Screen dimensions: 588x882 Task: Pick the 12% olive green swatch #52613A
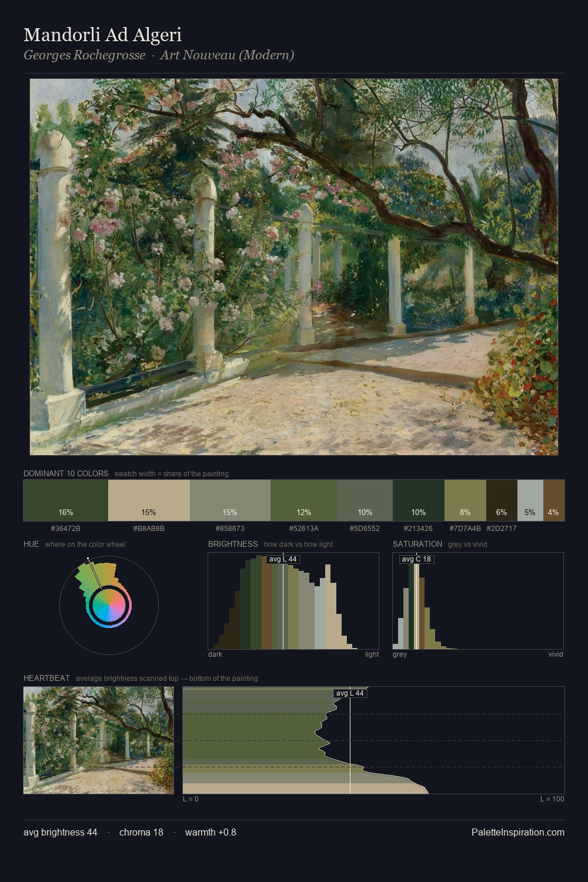pos(304,500)
